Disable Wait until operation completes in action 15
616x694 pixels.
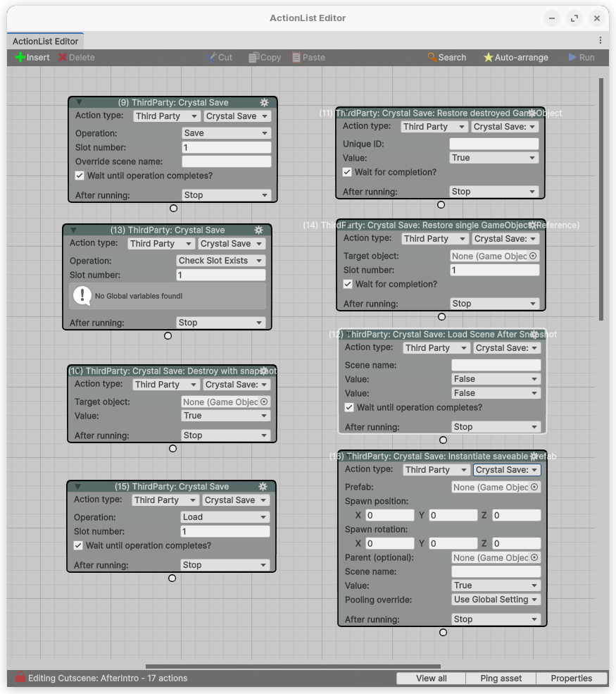click(78, 546)
